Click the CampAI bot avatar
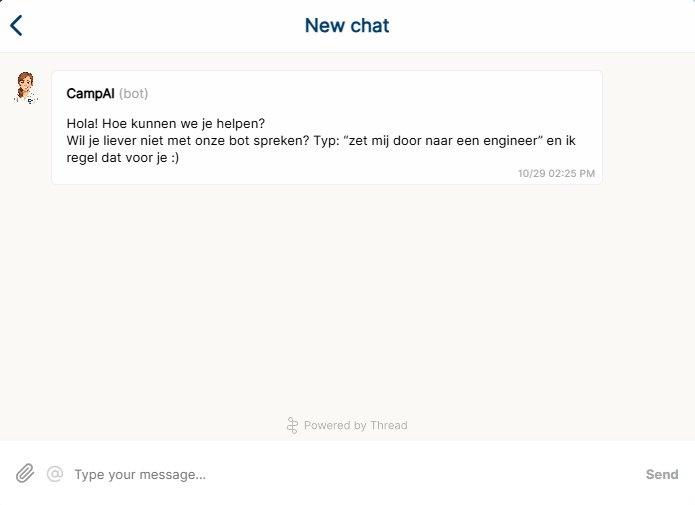The width and height of the screenshot is (695, 505). [25, 88]
